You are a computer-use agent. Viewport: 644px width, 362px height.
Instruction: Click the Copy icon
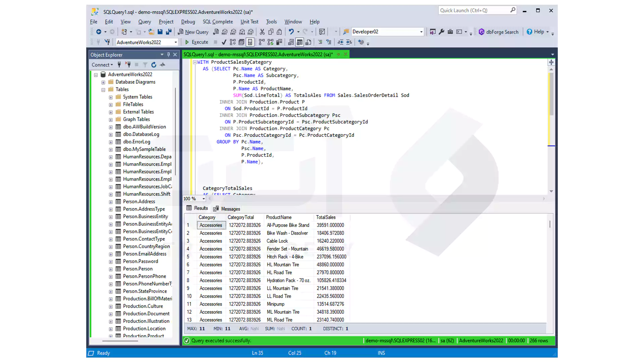[x=271, y=32]
